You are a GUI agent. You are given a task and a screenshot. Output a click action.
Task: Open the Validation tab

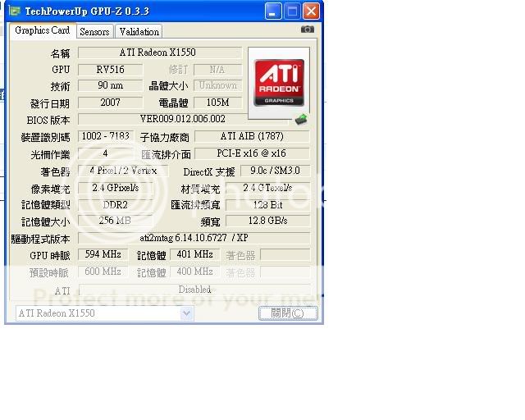139,32
